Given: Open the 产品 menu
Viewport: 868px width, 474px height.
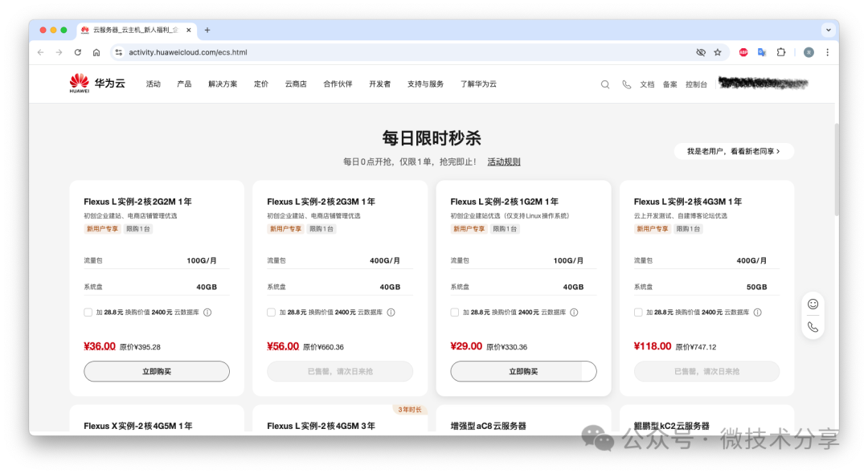Looking at the screenshot, I should (184, 84).
